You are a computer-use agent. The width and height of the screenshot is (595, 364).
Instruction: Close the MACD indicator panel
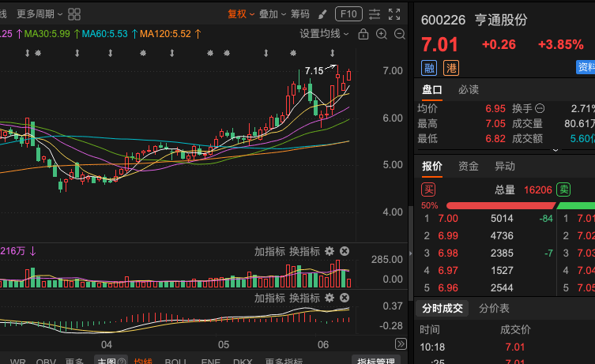tap(345, 298)
